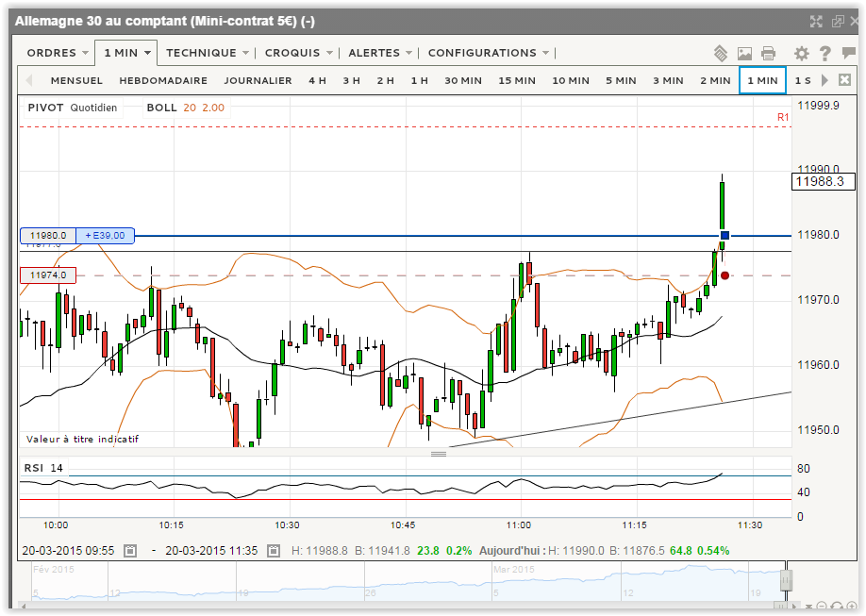Open the TECHNIQUE dropdown menu
Screen dimensions: 866x616
point(208,53)
